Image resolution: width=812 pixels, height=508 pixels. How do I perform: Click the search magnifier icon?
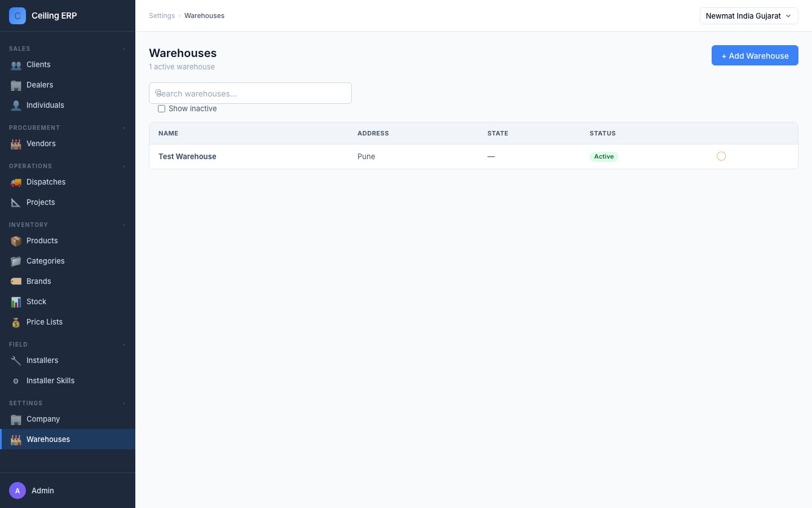pyautogui.click(x=158, y=93)
